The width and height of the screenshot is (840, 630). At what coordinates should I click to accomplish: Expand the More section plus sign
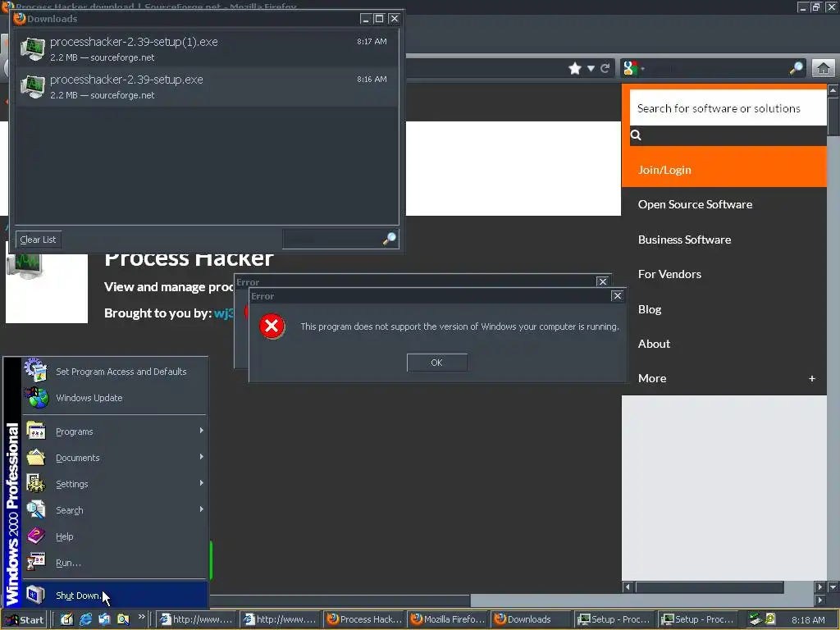point(811,378)
